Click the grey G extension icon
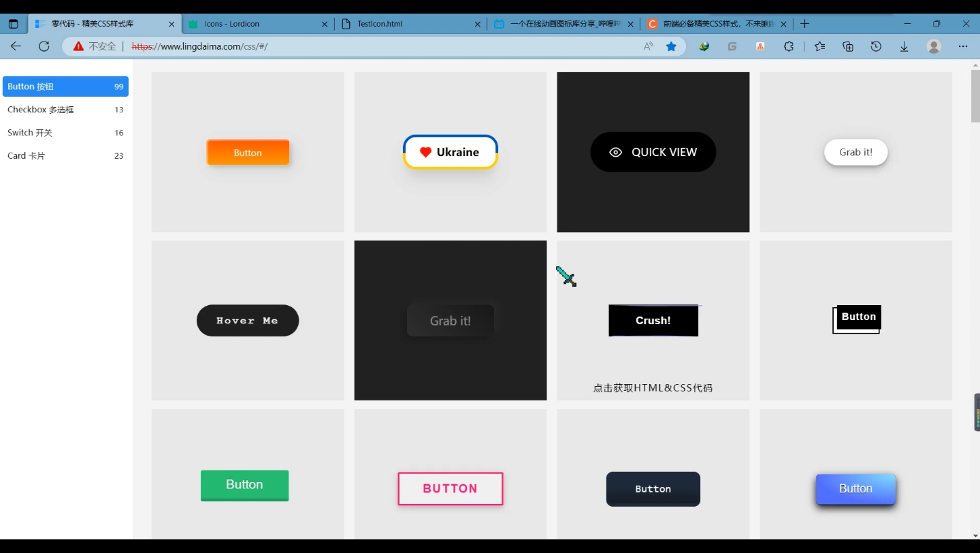The width and height of the screenshot is (980, 553). [732, 46]
